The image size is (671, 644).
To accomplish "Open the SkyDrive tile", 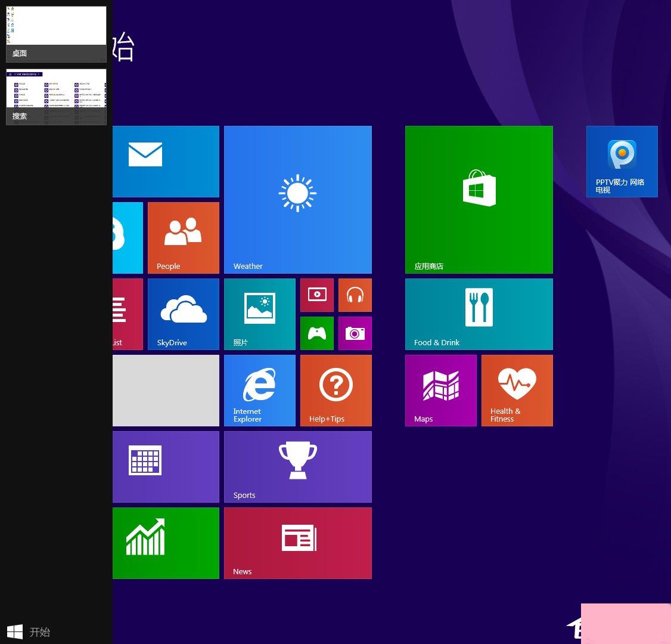I will click(x=184, y=314).
